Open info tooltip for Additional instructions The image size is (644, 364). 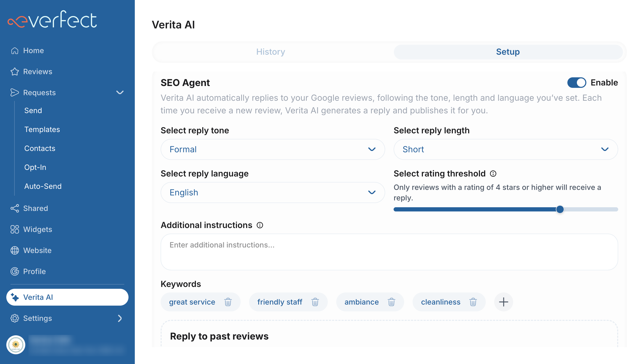[x=260, y=225]
